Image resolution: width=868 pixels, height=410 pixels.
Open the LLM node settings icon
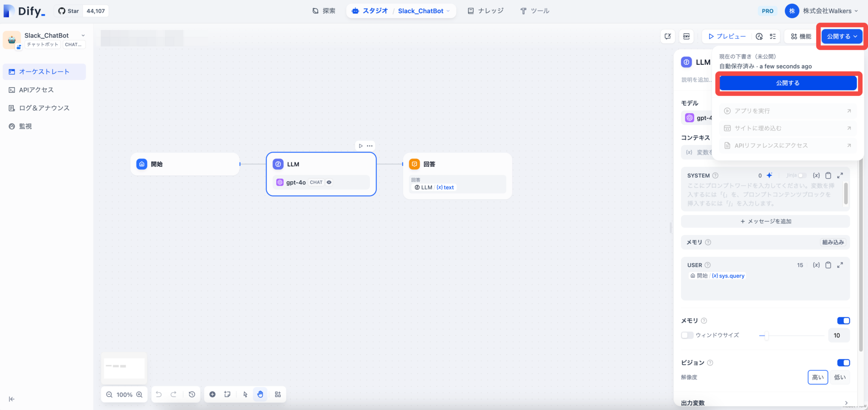370,145
